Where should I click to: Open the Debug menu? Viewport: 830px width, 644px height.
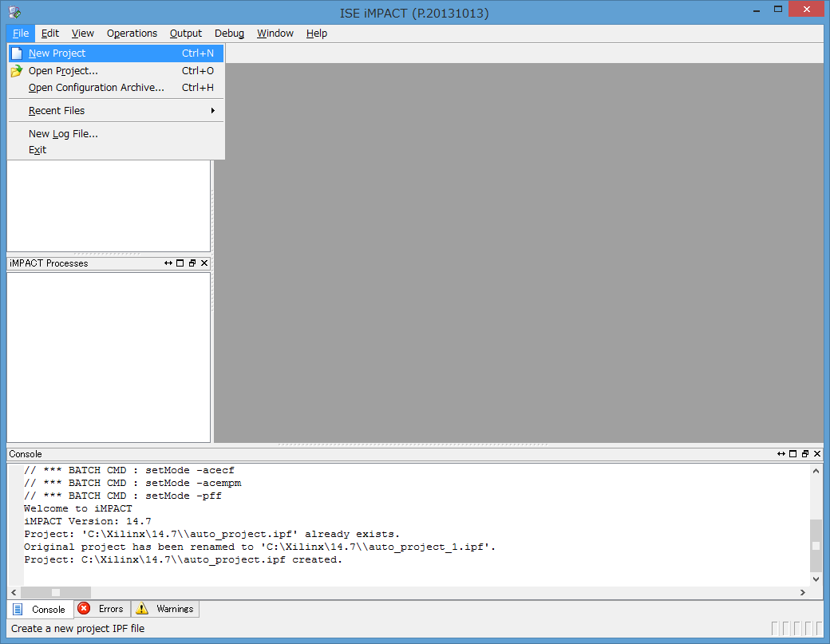click(229, 34)
